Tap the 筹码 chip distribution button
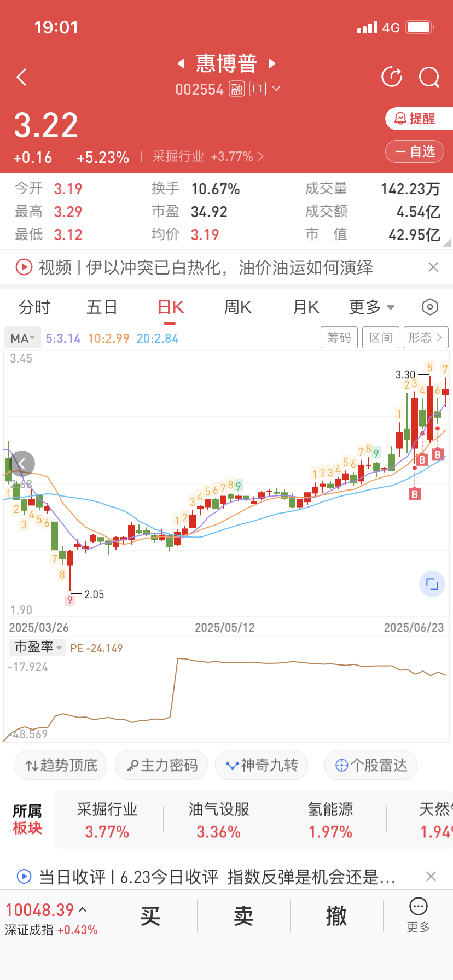 pyautogui.click(x=339, y=338)
